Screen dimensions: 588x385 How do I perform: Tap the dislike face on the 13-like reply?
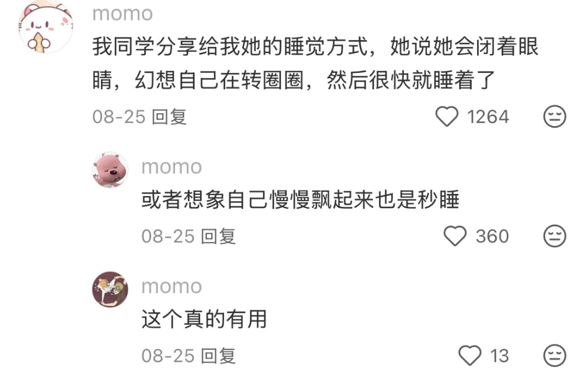coord(555,355)
